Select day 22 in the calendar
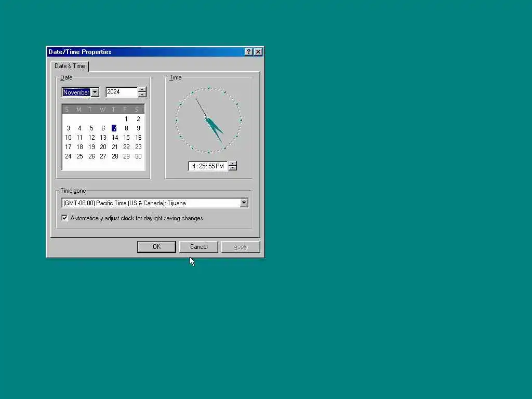The height and width of the screenshot is (399, 532). (126, 147)
